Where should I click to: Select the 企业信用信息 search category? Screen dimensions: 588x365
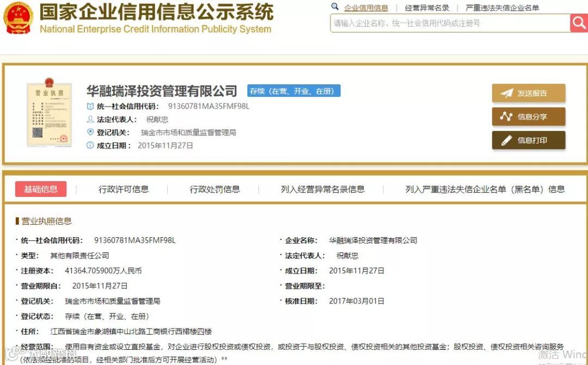pyautogui.click(x=366, y=8)
